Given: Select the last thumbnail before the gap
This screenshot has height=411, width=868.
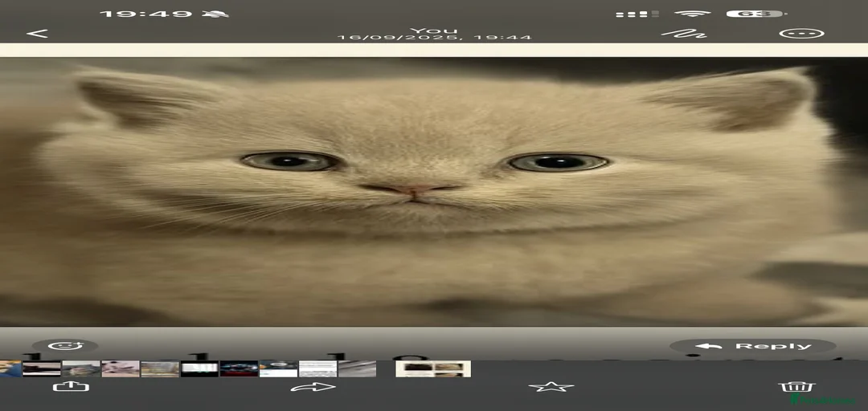Looking at the screenshot, I should coord(357,368).
